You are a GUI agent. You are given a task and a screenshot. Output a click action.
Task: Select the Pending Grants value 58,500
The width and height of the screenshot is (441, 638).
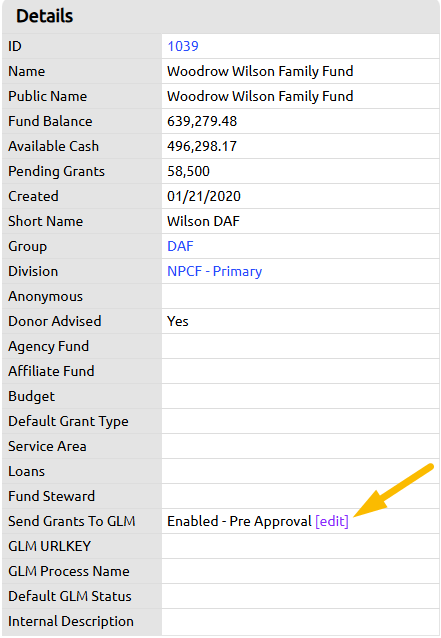[x=188, y=171]
